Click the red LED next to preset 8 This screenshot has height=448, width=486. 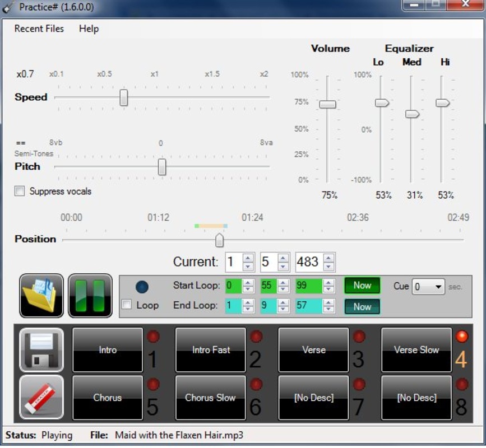point(461,384)
